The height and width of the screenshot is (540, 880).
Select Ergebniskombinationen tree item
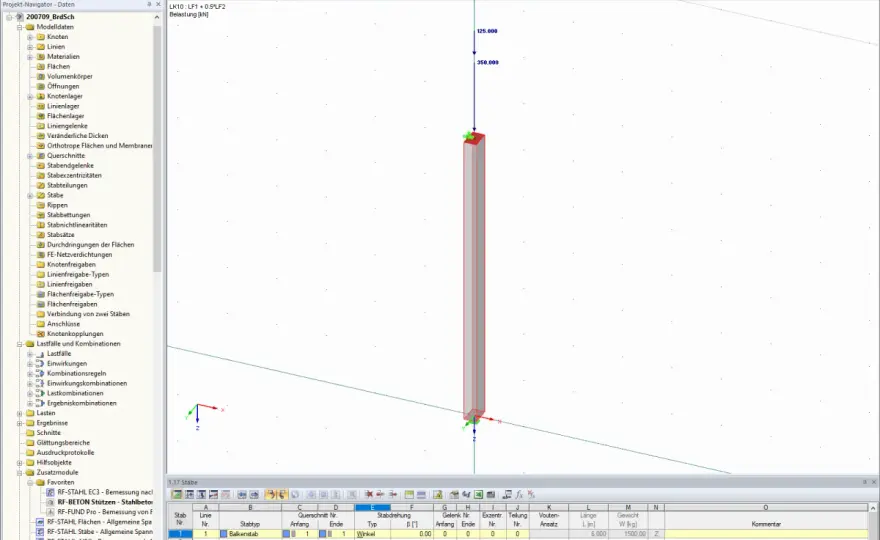coord(82,404)
